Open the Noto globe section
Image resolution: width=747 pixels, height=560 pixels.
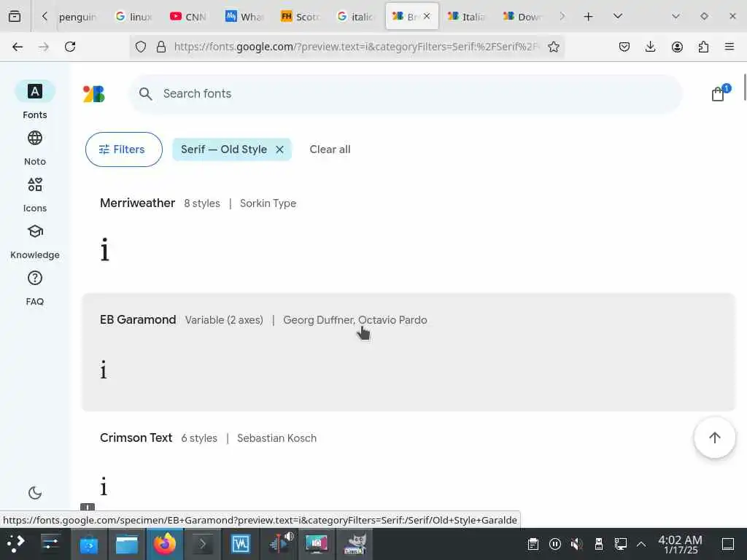point(35,148)
